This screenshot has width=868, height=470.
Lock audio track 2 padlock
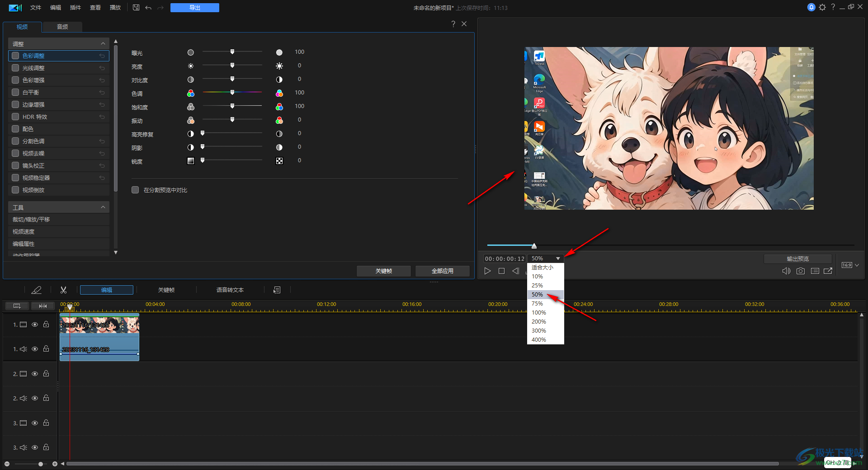click(46, 398)
